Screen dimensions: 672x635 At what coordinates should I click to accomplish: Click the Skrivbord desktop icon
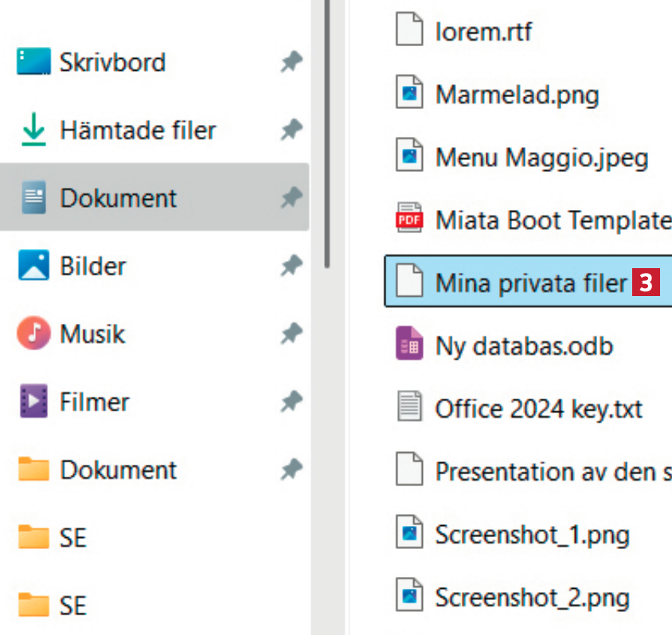(x=33, y=62)
